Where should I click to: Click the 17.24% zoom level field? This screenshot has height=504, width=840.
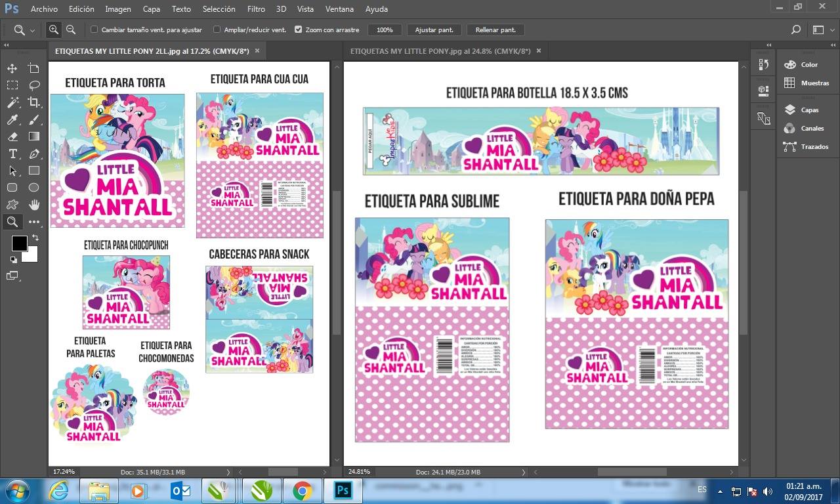point(64,472)
